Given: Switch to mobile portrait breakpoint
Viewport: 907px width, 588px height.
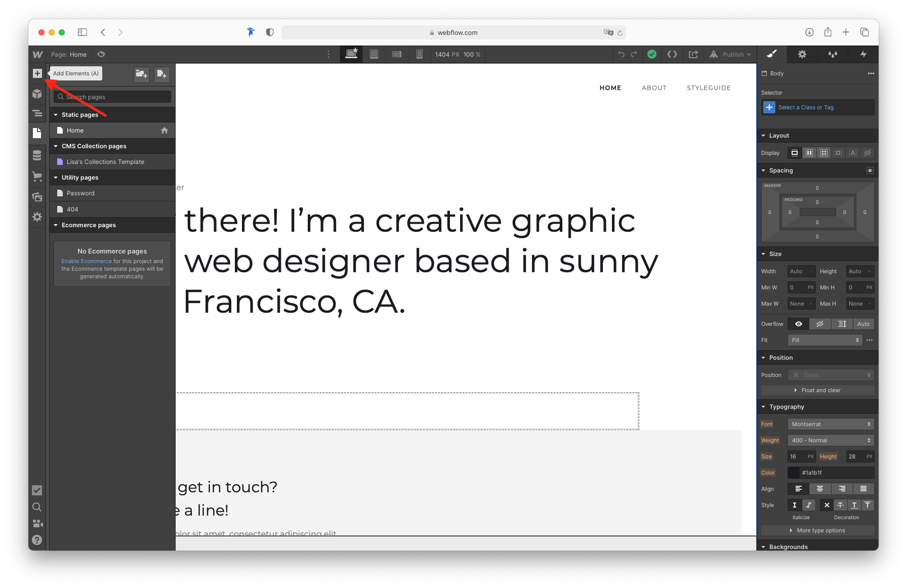Looking at the screenshot, I should coord(419,54).
